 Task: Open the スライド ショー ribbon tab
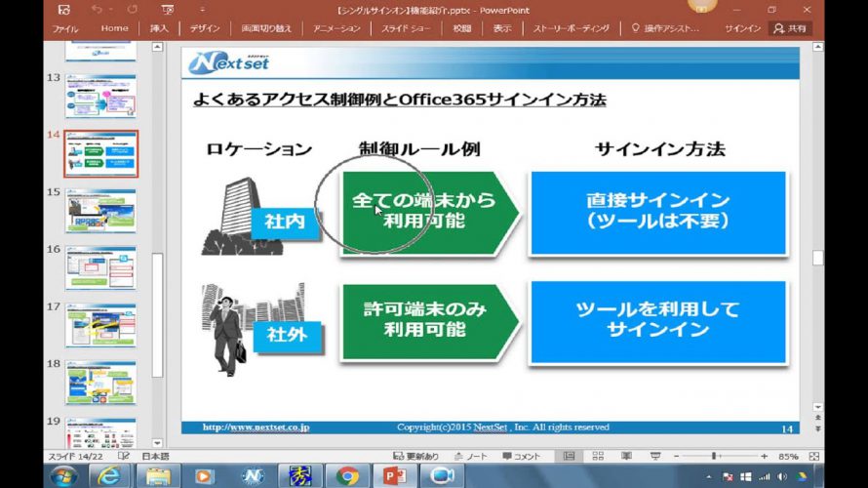tap(406, 28)
